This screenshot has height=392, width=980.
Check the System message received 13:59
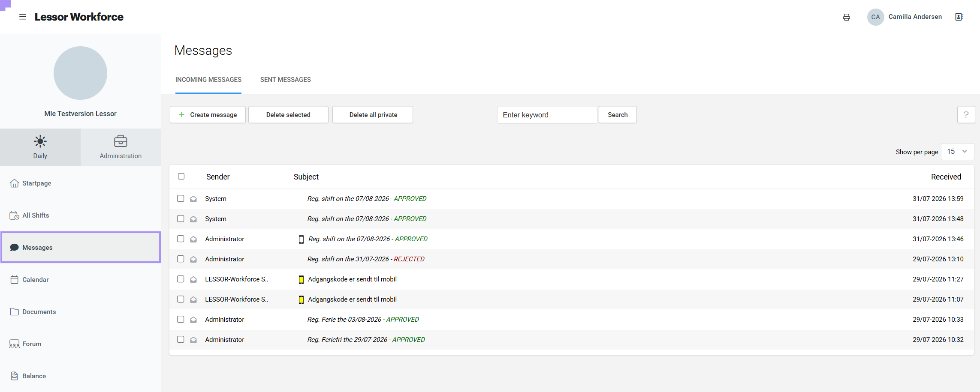pyautogui.click(x=181, y=199)
